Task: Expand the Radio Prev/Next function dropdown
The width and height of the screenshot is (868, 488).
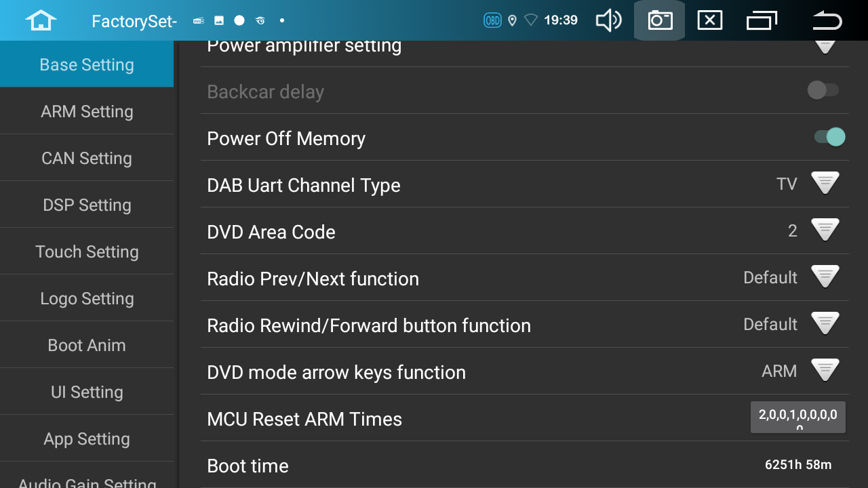Action: click(x=825, y=277)
